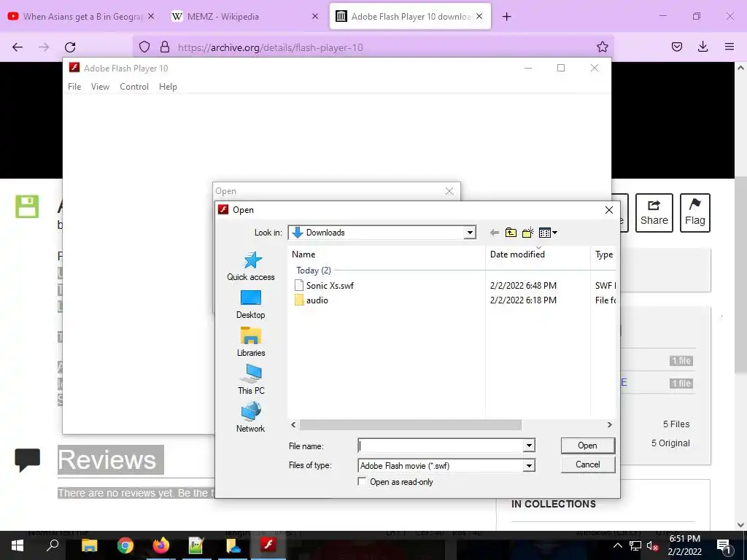Select the Sonic Xs.swf file icon

(x=298, y=285)
